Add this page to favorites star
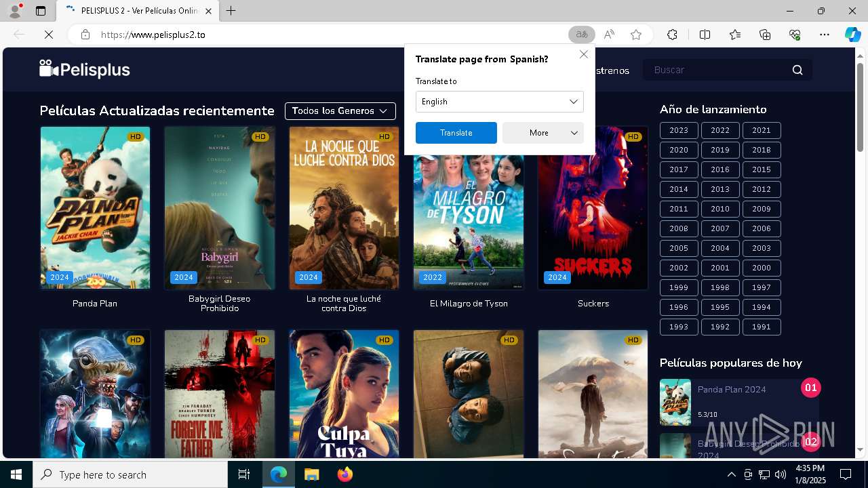The width and height of the screenshot is (868, 488). [636, 35]
